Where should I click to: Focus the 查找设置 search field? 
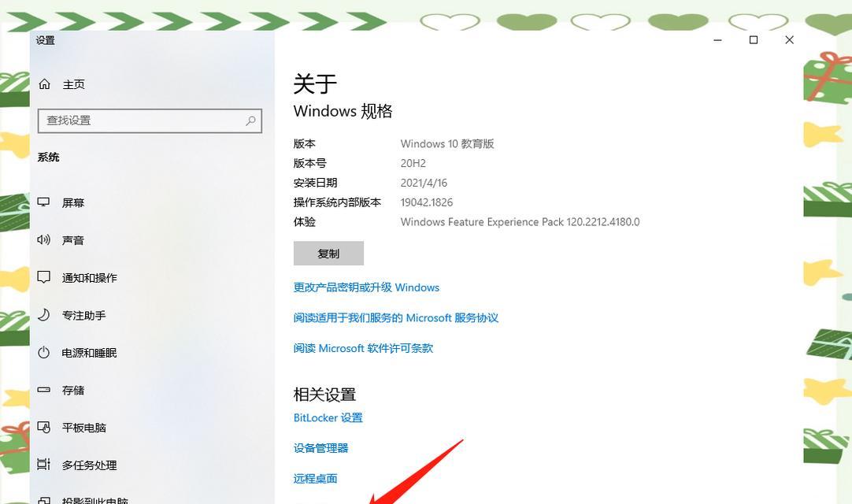150,120
